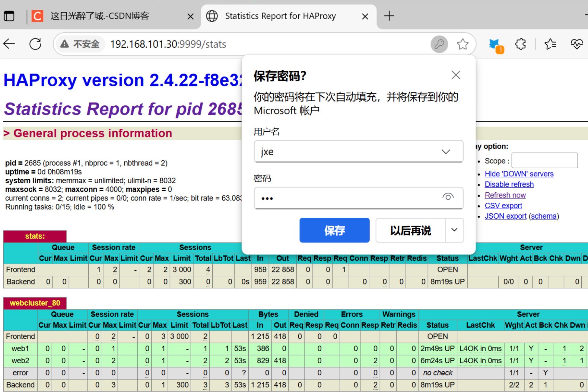Click the Refresh now link

[505, 195]
